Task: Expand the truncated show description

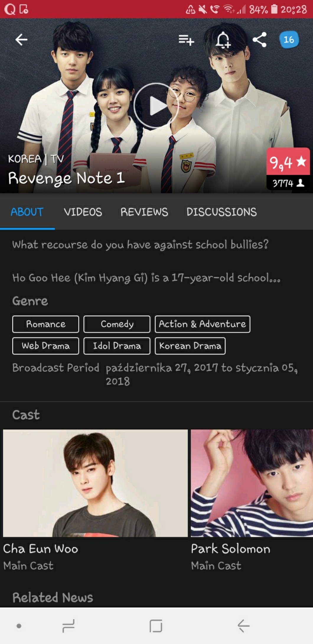Action: (146, 278)
